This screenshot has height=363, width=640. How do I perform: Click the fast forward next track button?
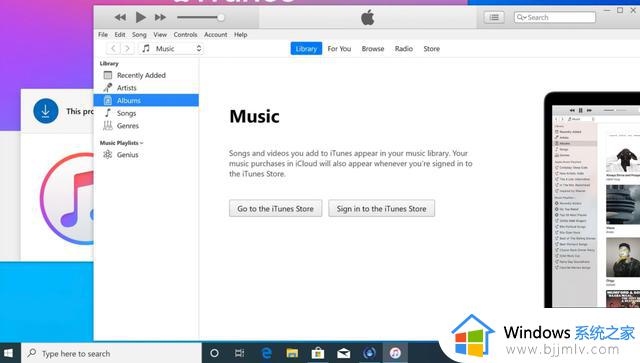160,17
